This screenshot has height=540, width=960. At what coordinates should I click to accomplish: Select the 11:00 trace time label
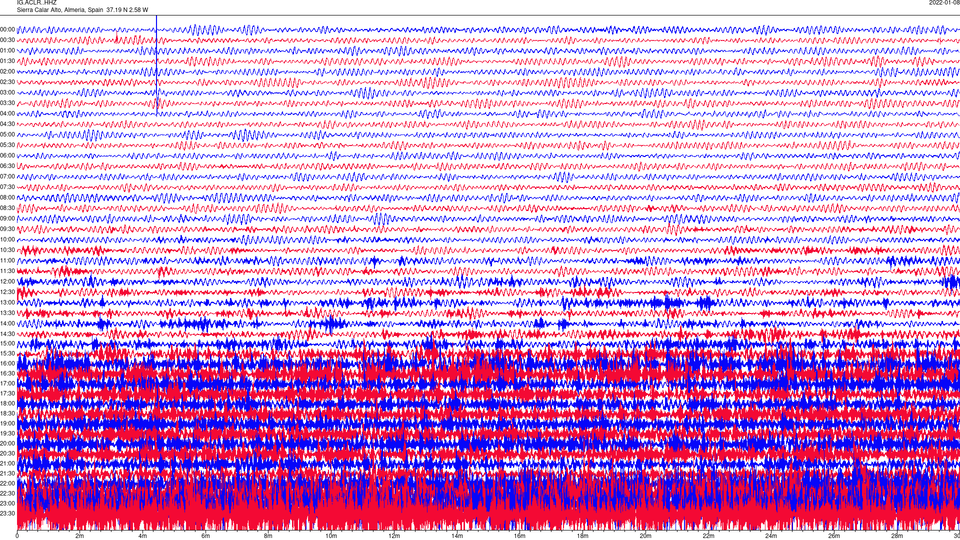pyautogui.click(x=7, y=261)
